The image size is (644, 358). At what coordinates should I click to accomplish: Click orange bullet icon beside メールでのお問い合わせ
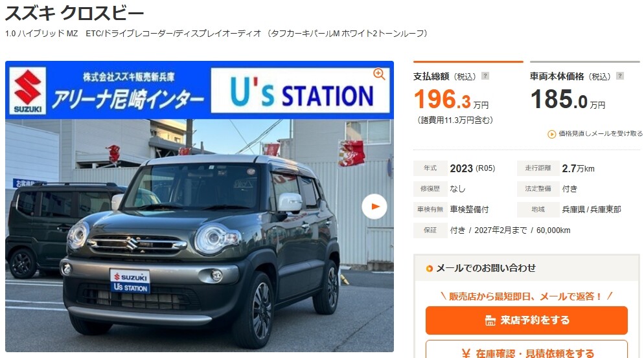429,269
